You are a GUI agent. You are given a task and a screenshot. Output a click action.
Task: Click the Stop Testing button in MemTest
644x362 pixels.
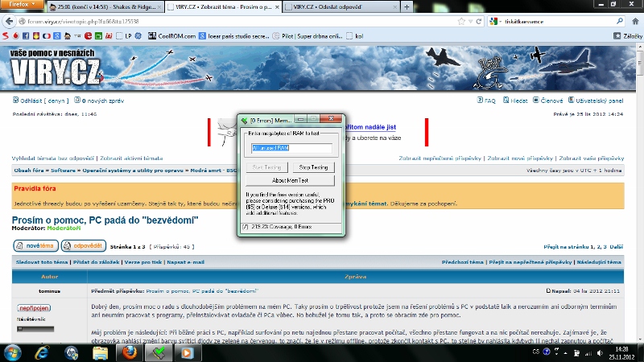[313, 167]
